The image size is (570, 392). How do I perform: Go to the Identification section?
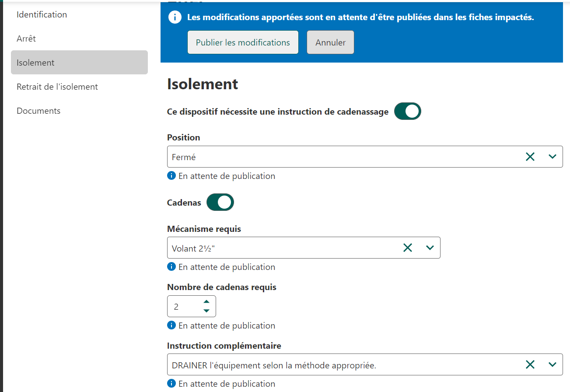tap(42, 14)
